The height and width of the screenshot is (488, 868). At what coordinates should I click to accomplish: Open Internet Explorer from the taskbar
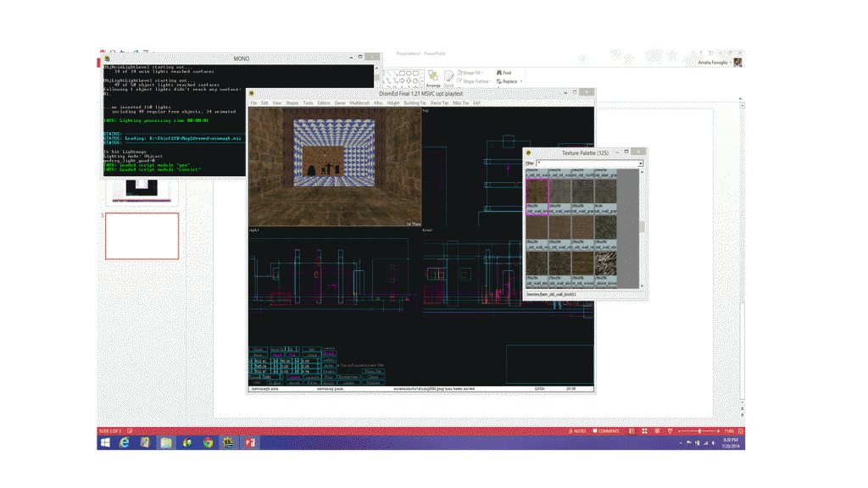point(124,442)
